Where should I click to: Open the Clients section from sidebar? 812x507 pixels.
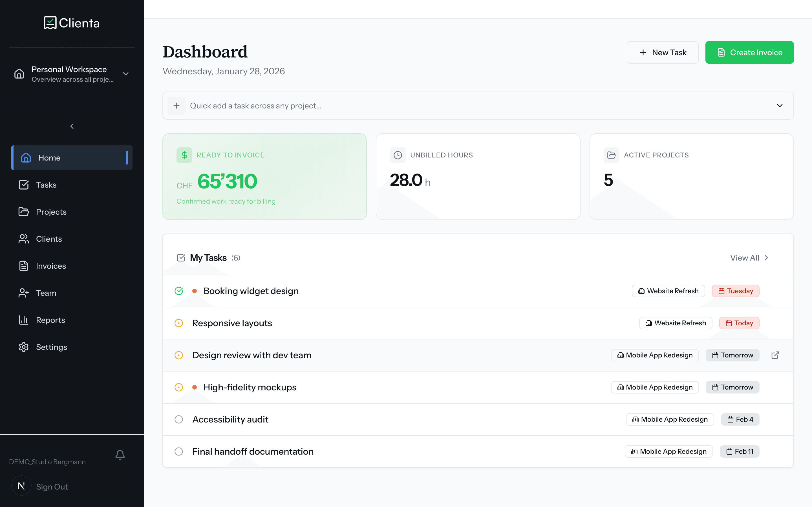tap(23, 239)
